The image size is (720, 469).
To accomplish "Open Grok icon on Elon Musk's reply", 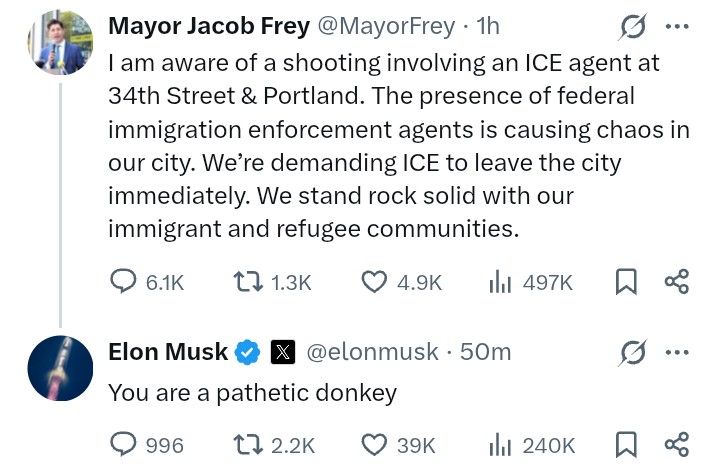I will pyautogui.click(x=633, y=352).
